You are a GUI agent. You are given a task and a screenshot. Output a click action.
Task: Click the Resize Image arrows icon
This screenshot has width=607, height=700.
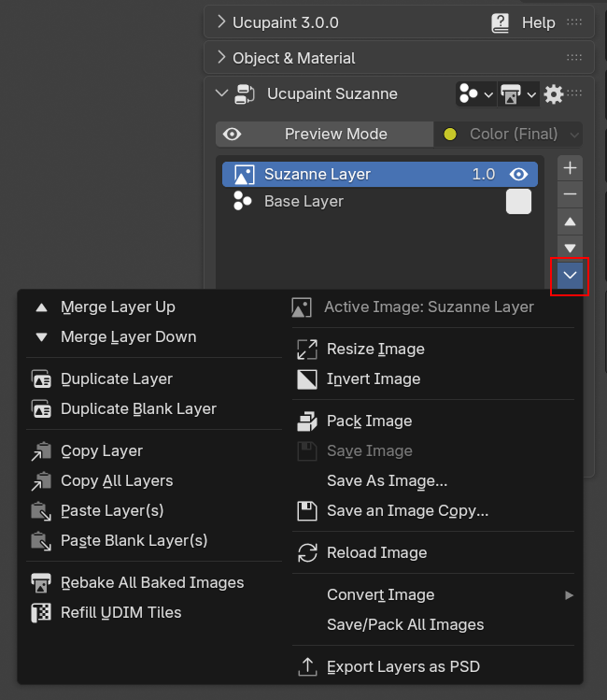point(307,350)
